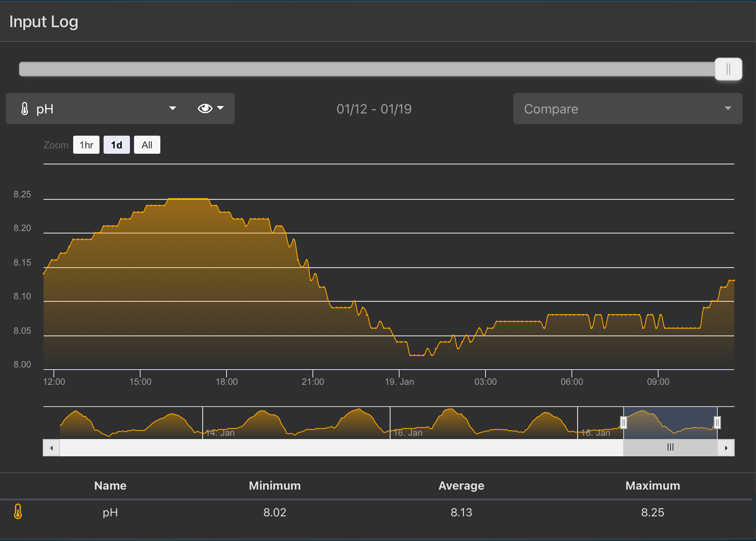Click the right handle of navigator selection
The image size is (756, 541).
(717, 422)
